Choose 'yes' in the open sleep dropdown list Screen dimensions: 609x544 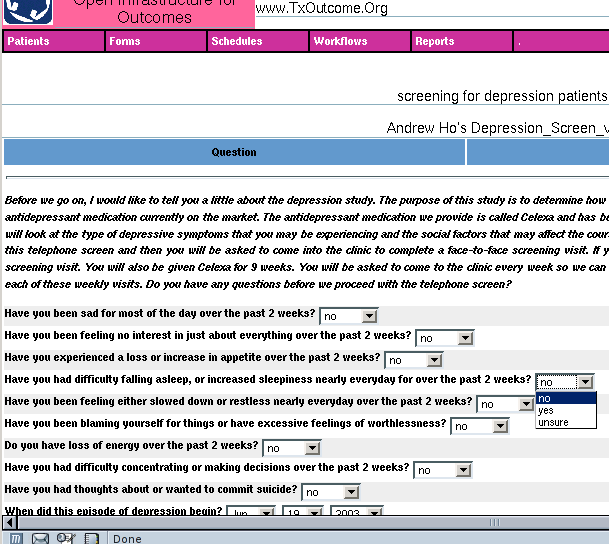[x=547, y=410]
